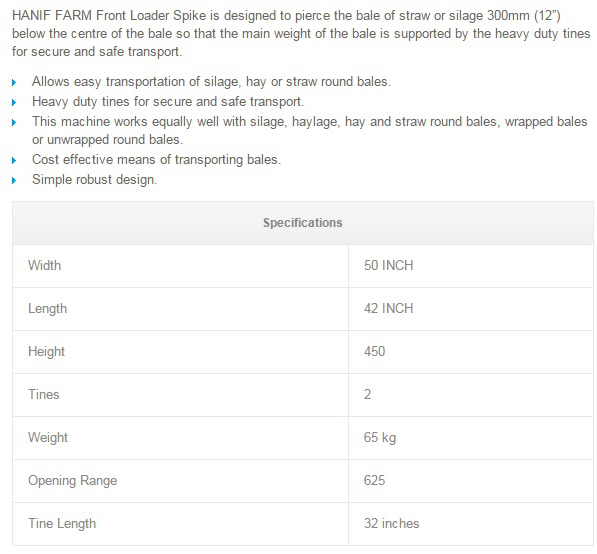Image resolution: width=597 pixels, height=554 pixels.
Task: Click the '65 kg' weight value
Action: 380,437
